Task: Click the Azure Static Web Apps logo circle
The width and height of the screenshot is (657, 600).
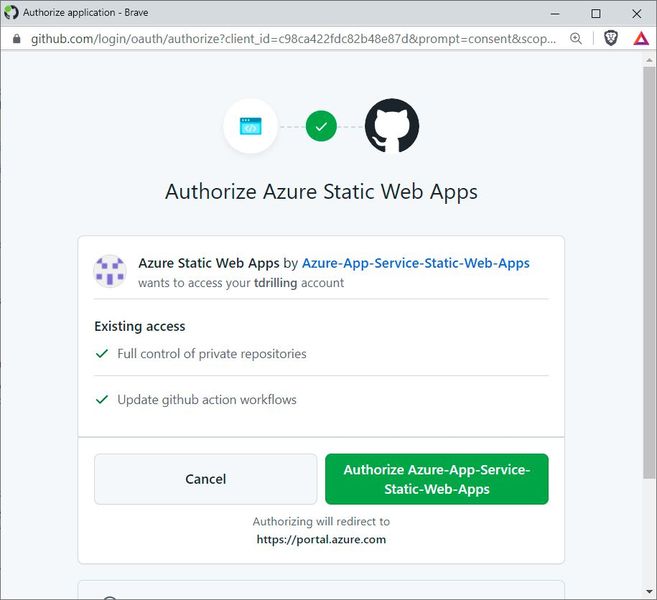Action: click(x=251, y=126)
